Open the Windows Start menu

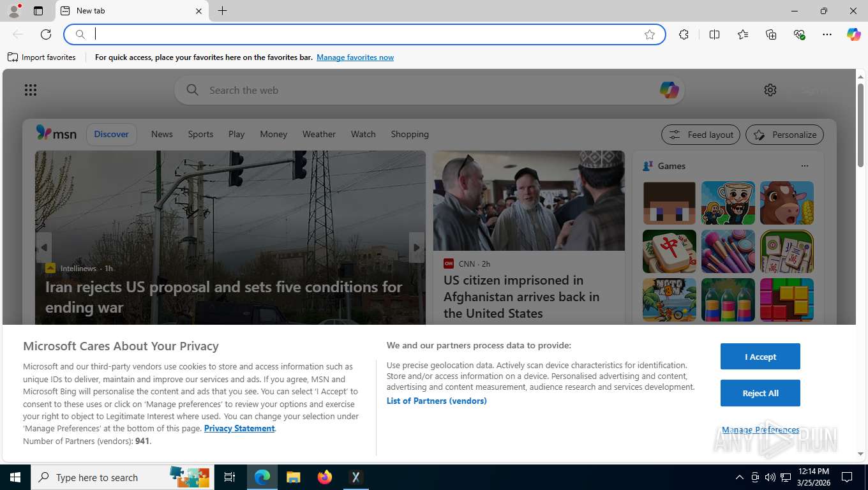tap(15, 477)
